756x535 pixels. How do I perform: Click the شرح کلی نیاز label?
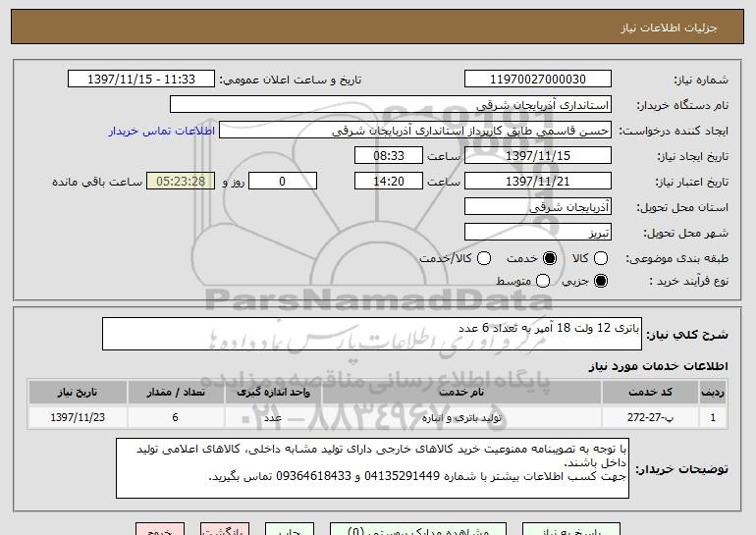(687, 335)
